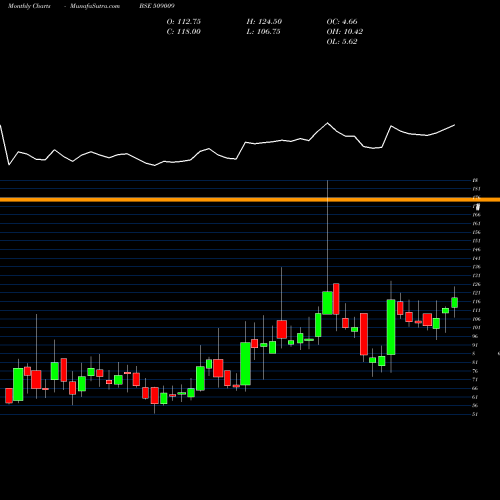Click the "OC: 4.66" value
The image size is (500, 500).
click(342, 22)
